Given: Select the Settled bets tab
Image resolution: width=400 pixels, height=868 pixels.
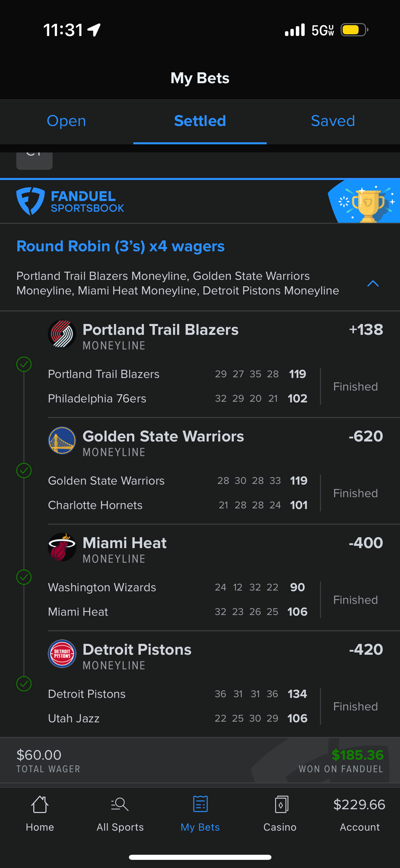Looking at the screenshot, I should click(200, 121).
